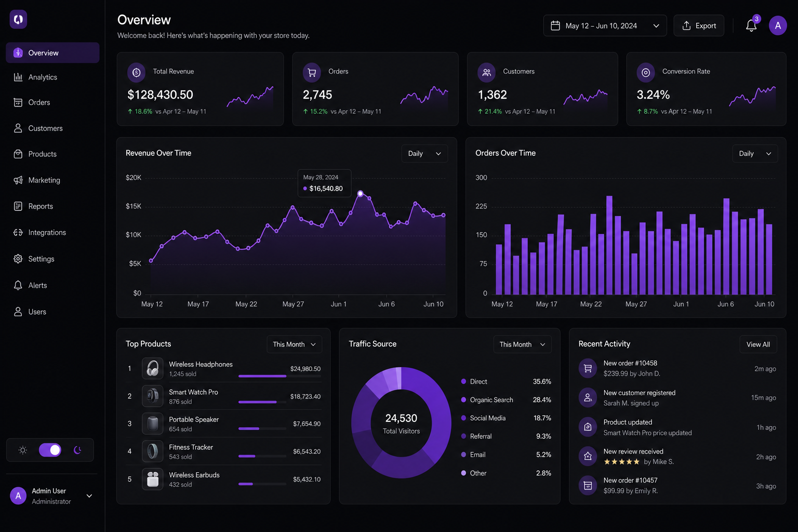Toggle the Direct traffic legend item
798x532 pixels.
506,381
